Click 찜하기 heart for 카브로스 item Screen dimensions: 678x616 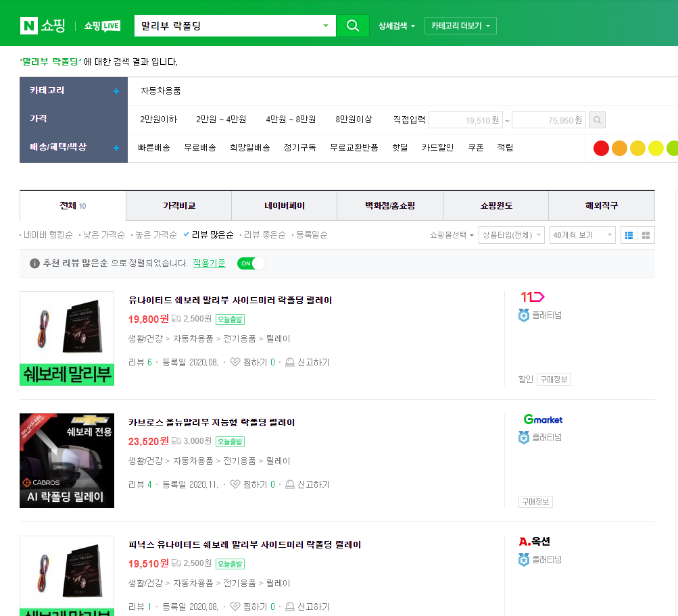pos(235,484)
